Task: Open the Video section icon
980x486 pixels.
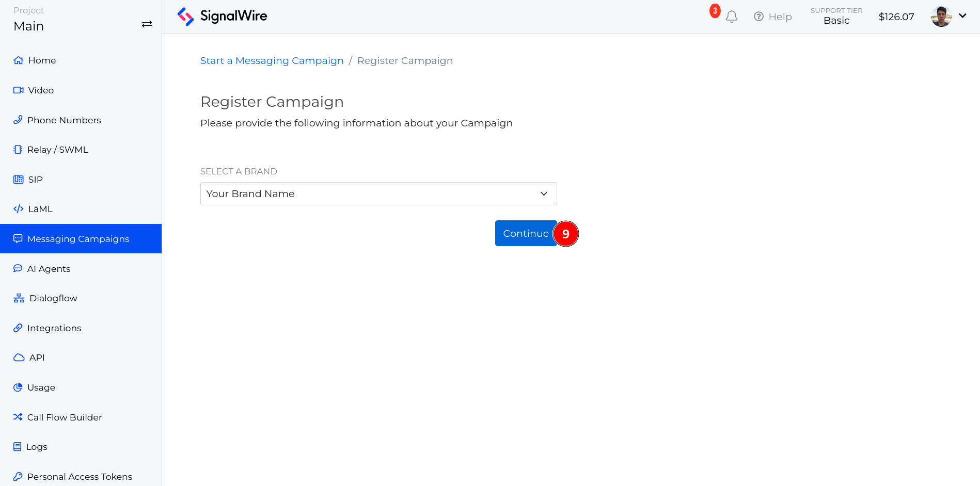Action: point(18,90)
